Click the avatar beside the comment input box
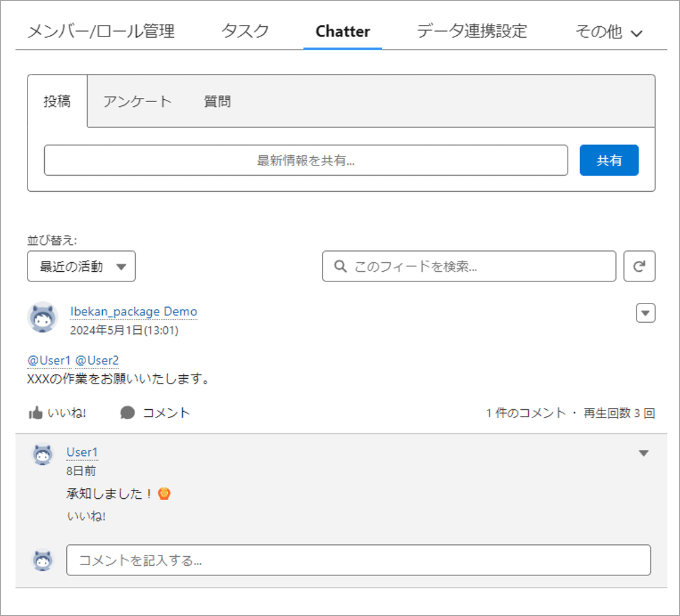The image size is (680, 616). pos(42,560)
